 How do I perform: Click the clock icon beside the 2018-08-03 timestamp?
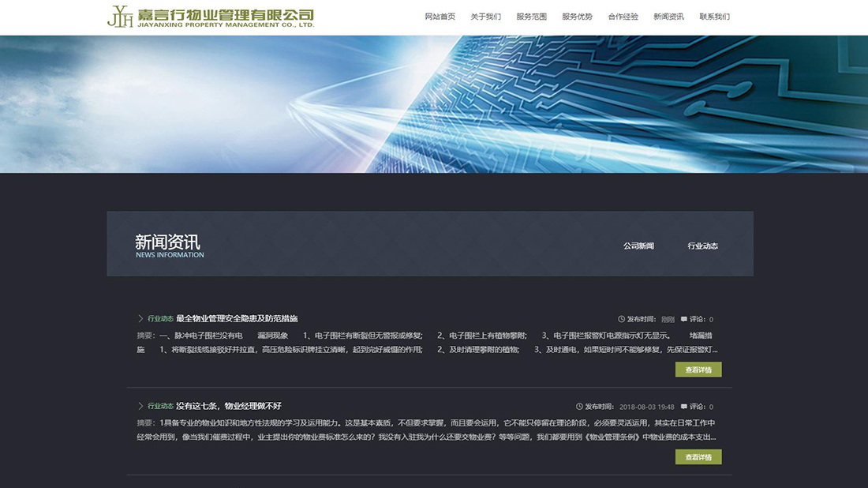click(578, 406)
